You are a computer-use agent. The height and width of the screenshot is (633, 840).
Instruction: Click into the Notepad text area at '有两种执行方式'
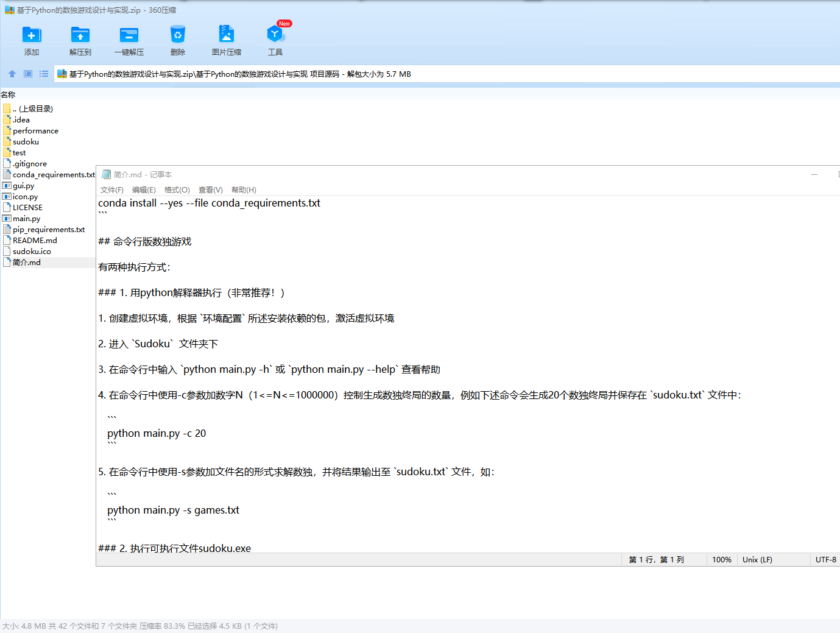(x=135, y=267)
